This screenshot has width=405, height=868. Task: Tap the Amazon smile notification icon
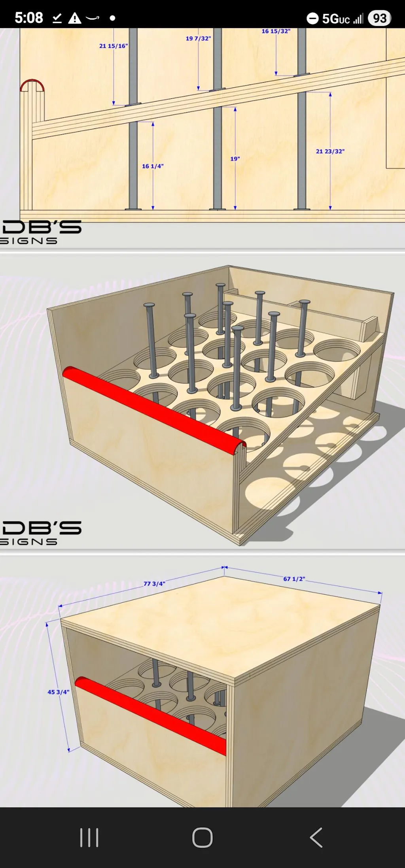click(x=93, y=18)
